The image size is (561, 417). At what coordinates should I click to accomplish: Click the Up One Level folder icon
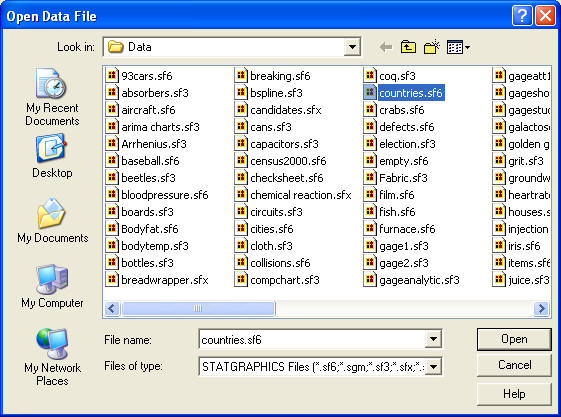pos(408,47)
